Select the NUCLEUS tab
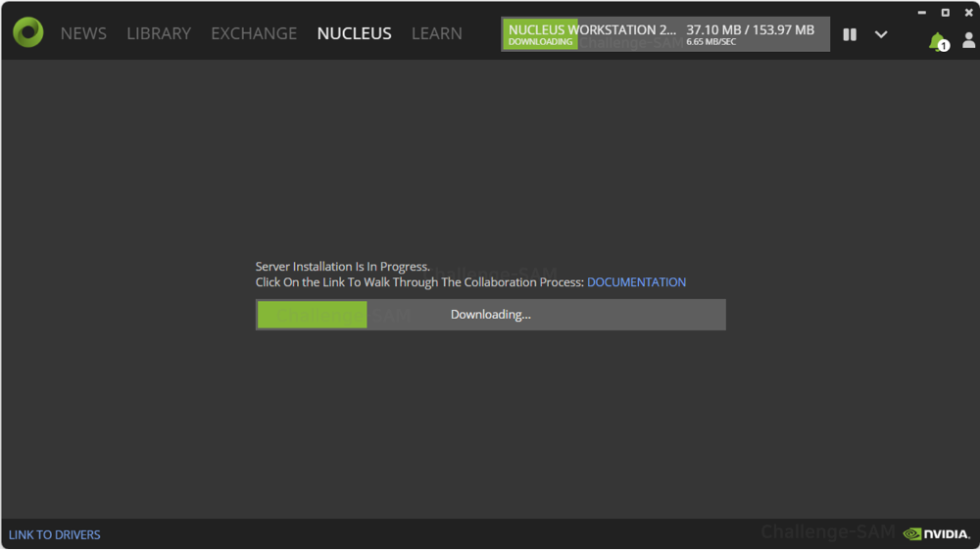This screenshot has width=980, height=553. point(354,33)
